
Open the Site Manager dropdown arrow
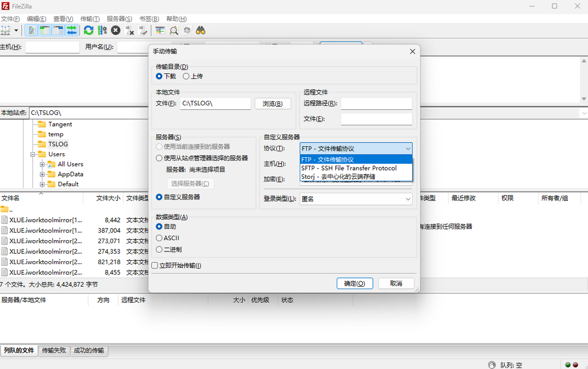click(16, 30)
